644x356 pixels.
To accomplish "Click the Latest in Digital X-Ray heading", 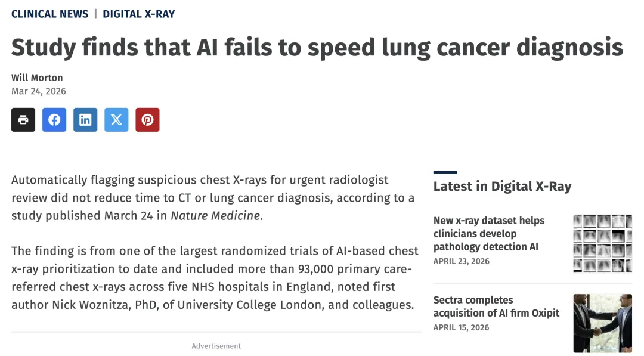I will (502, 186).
